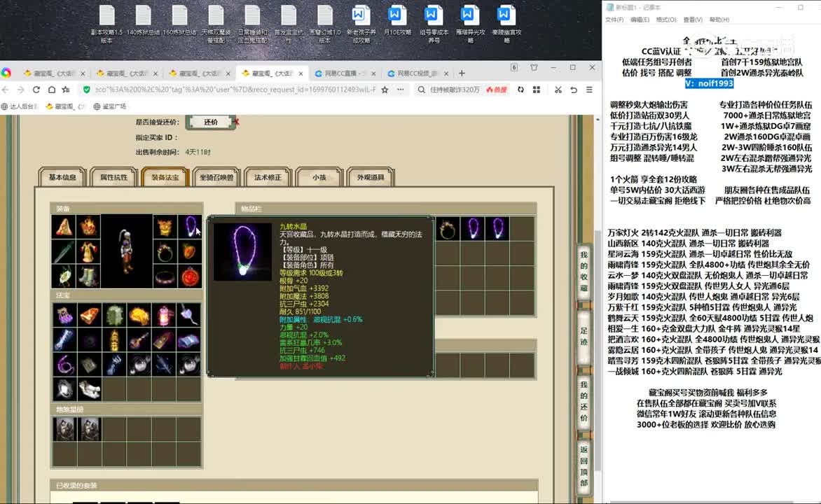Click highlighted text V: noif1993 in Notepad

(x=709, y=83)
